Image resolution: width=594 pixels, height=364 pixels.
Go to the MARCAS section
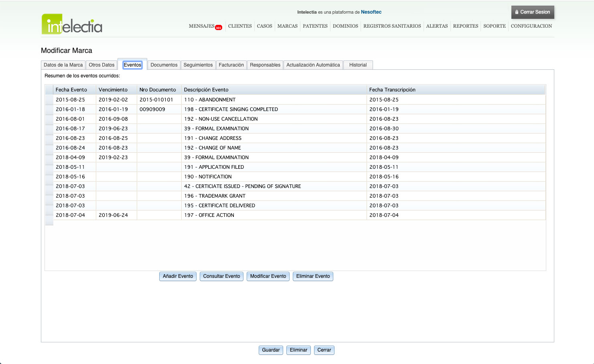click(287, 26)
